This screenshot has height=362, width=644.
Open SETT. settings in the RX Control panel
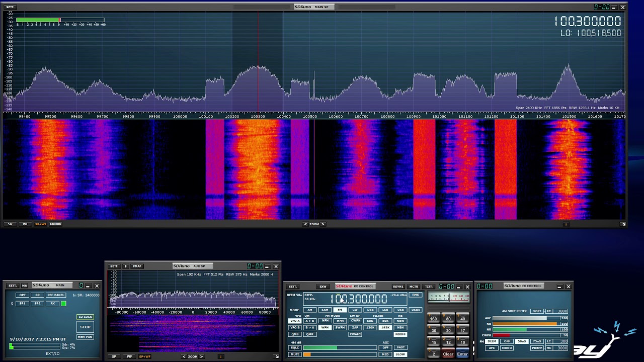pos(292,287)
